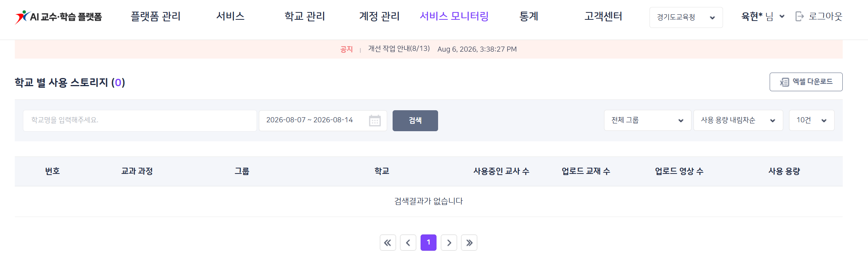The width and height of the screenshot is (868, 262).
Task: Click the Excel file icon in download button
Action: pos(784,82)
